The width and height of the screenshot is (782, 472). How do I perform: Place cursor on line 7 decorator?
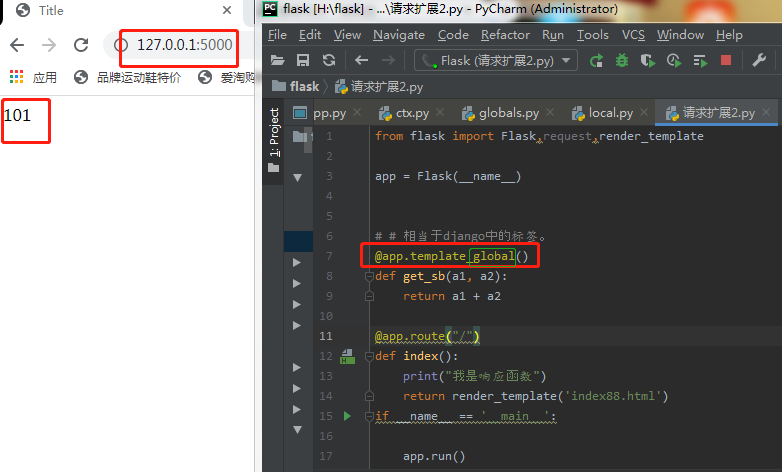pos(451,256)
